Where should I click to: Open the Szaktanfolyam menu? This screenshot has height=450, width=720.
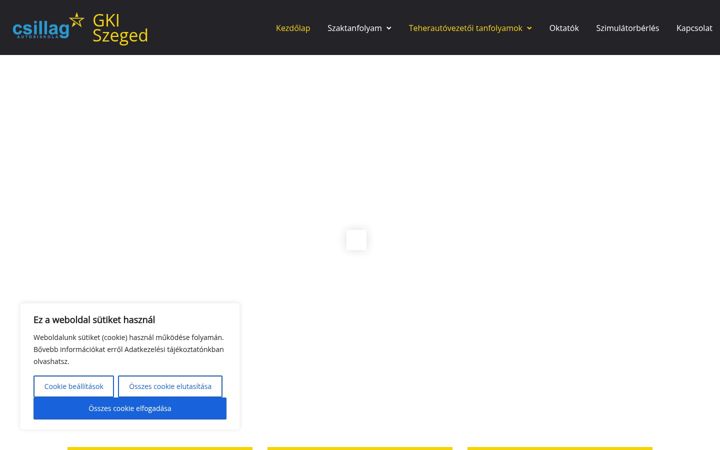point(354,28)
